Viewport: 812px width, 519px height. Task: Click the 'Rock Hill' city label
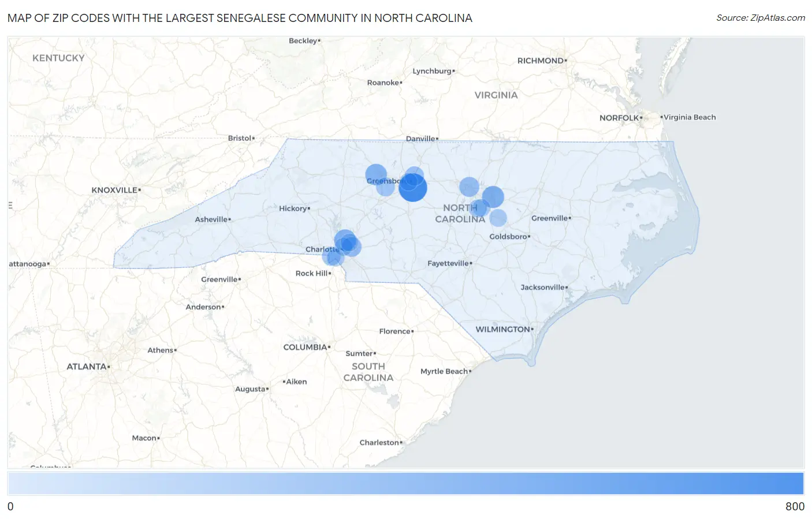312,274
